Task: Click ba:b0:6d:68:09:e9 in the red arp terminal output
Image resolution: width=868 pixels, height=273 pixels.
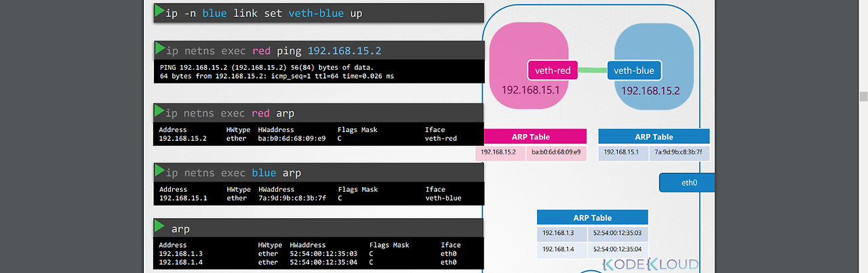Action: click(292, 138)
